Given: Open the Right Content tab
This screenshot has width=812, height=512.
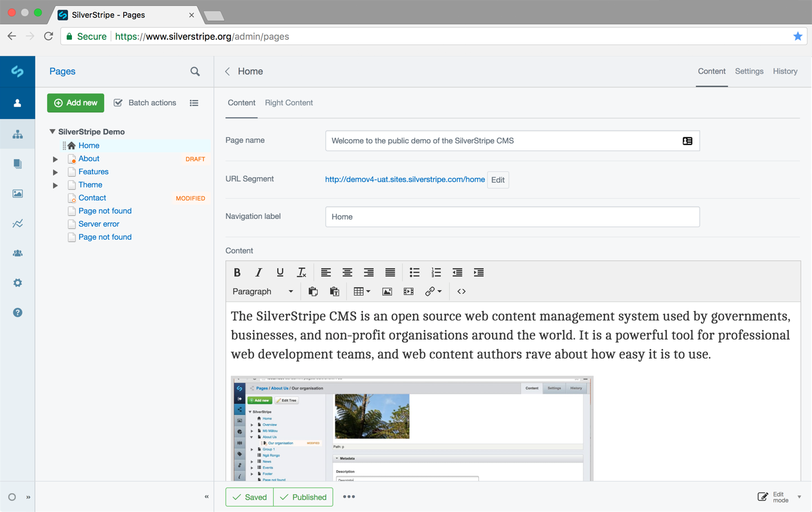Looking at the screenshot, I should pos(289,103).
